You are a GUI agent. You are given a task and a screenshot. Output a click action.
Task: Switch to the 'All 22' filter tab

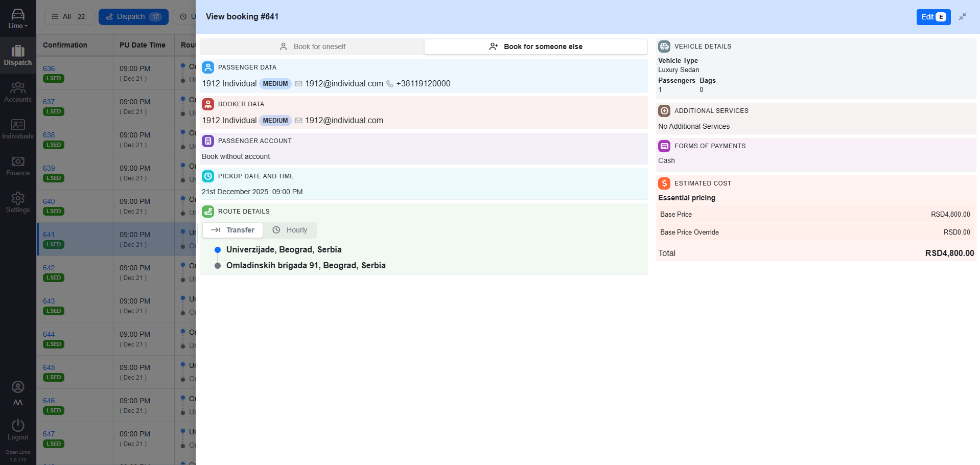pyautogui.click(x=68, y=16)
